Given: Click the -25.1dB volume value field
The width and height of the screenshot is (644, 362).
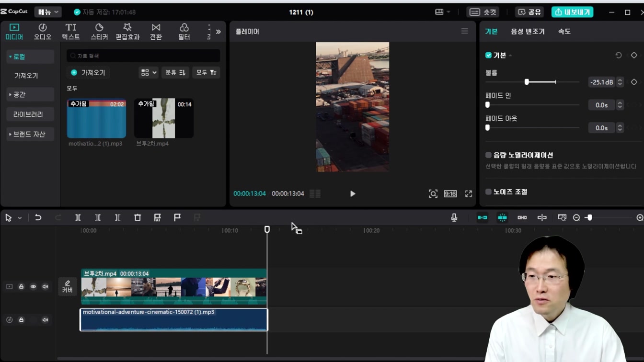Looking at the screenshot, I should [x=601, y=82].
